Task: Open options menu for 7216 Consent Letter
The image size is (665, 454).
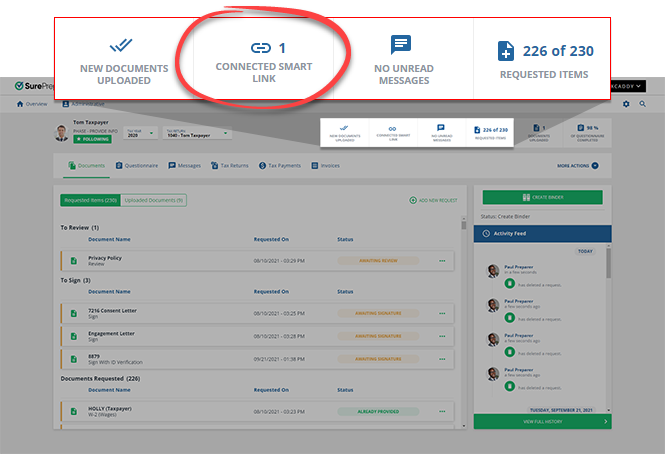Action: (441, 313)
